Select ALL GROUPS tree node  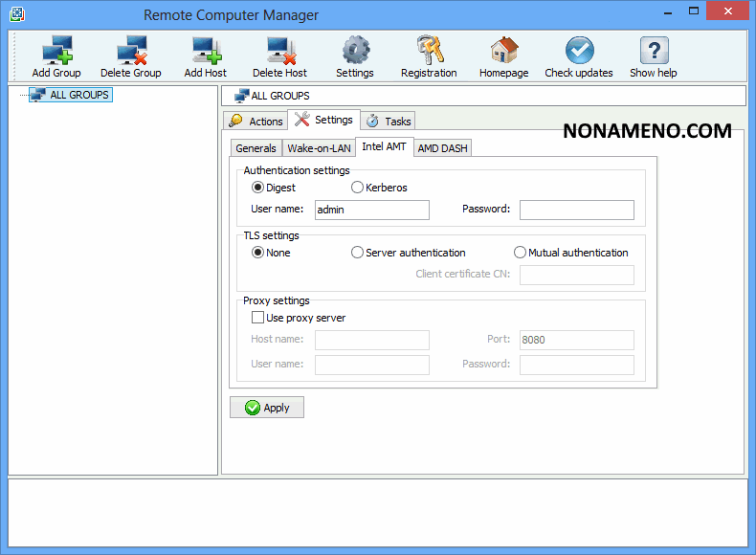coord(79,95)
